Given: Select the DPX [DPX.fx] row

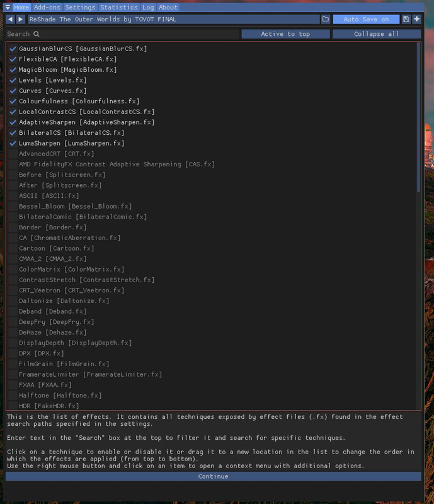Looking at the screenshot, I should (42, 353).
